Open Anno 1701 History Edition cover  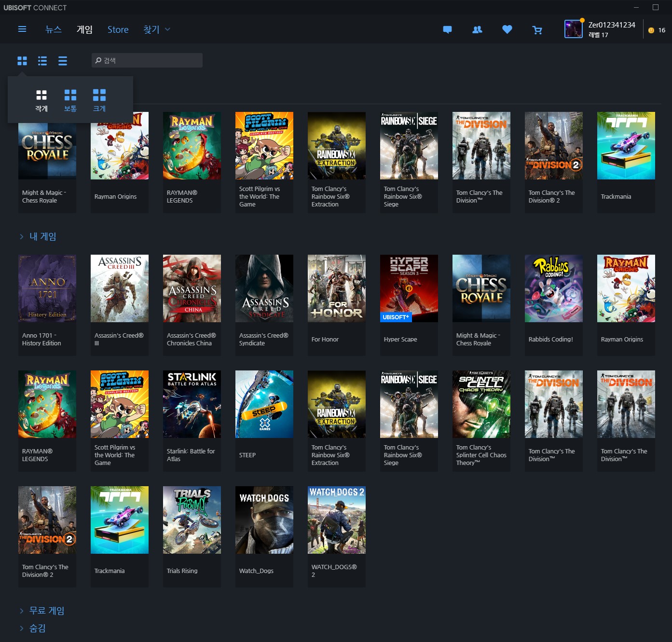coord(47,288)
